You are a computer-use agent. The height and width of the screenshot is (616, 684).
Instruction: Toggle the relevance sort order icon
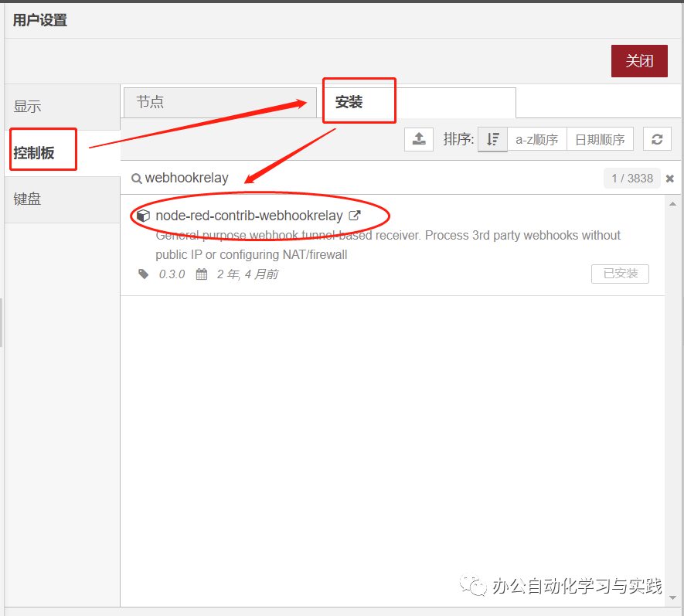coord(493,139)
